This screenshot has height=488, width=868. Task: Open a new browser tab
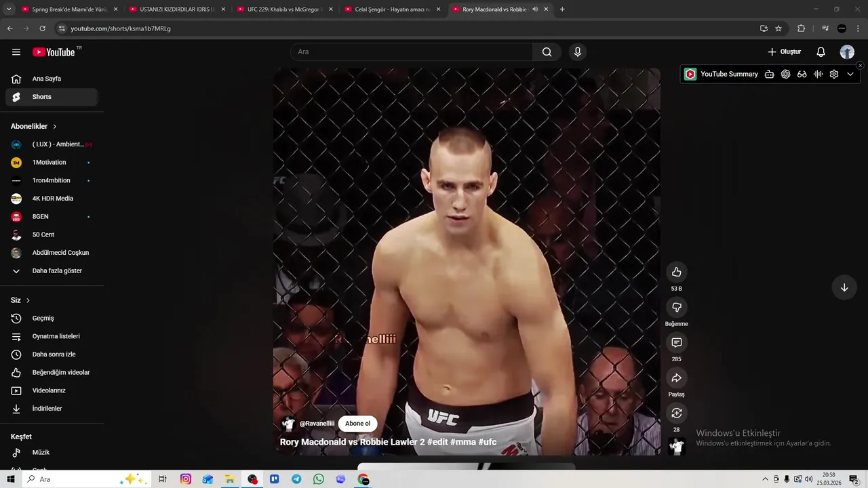point(562,9)
